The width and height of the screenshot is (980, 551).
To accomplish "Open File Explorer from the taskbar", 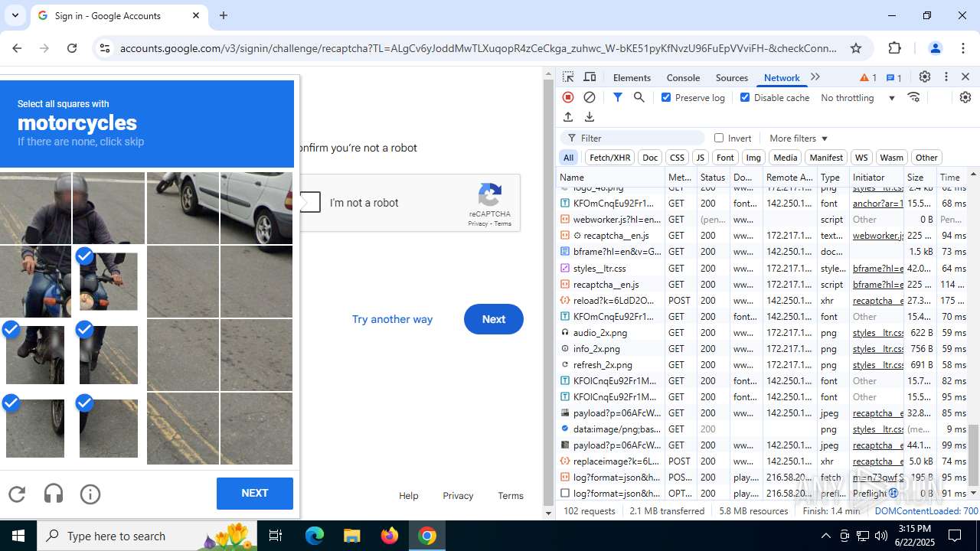I will (351, 536).
